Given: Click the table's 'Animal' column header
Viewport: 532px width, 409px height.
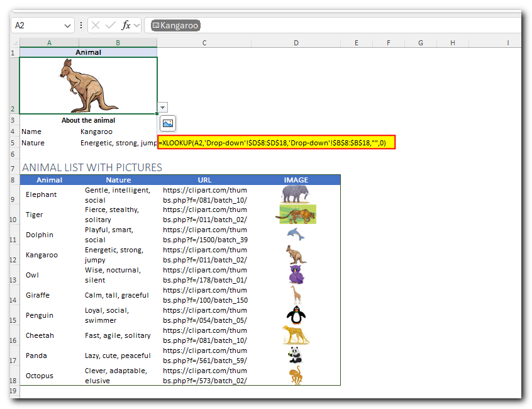Looking at the screenshot, I should (x=50, y=180).
